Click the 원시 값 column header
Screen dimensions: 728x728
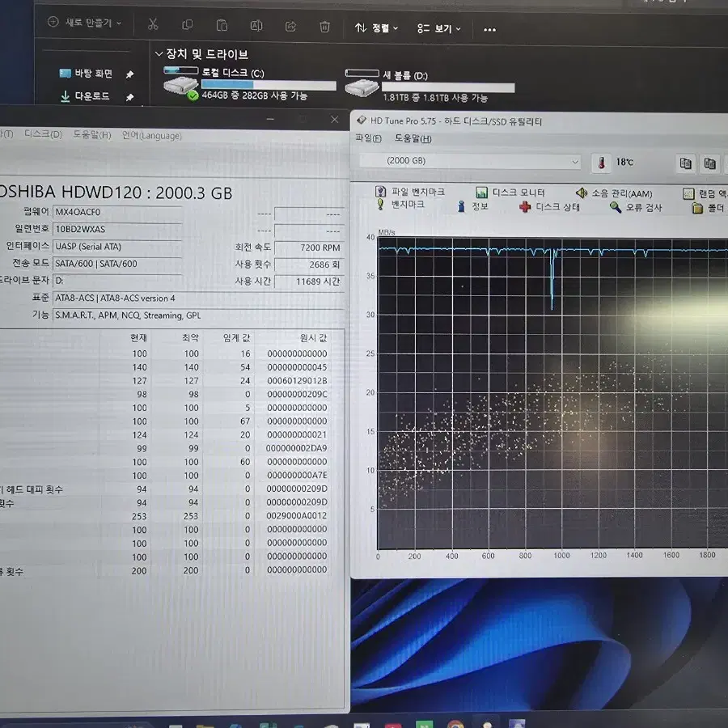pyautogui.click(x=313, y=338)
